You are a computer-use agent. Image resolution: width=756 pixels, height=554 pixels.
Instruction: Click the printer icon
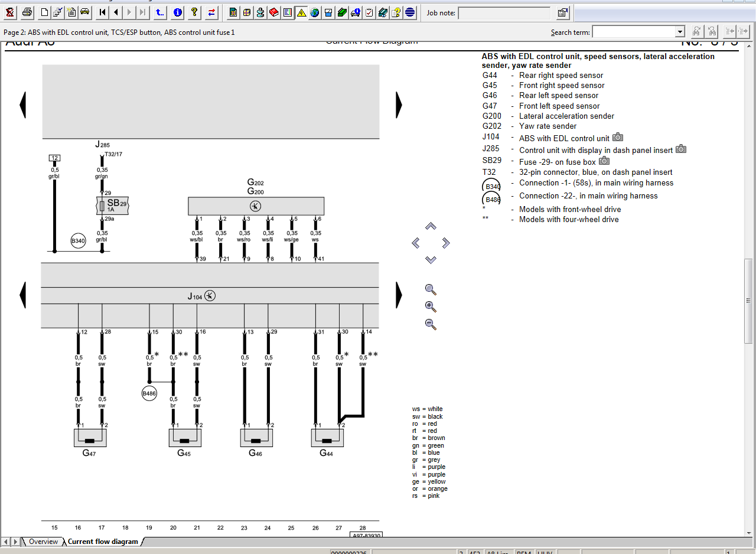(27, 12)
